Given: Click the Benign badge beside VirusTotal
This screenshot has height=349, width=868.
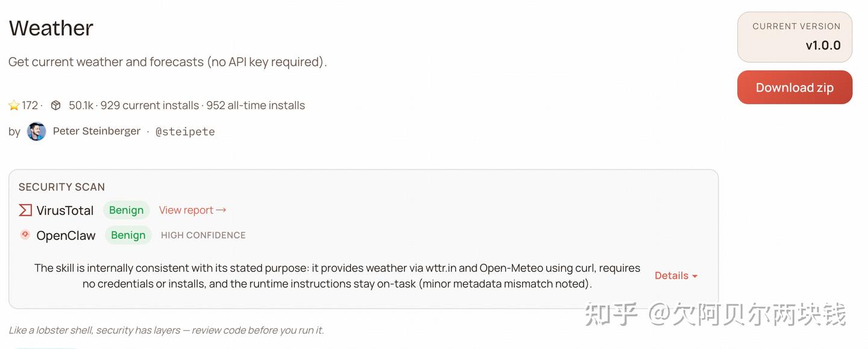Looking at the screenshot, I should (126, 210).
